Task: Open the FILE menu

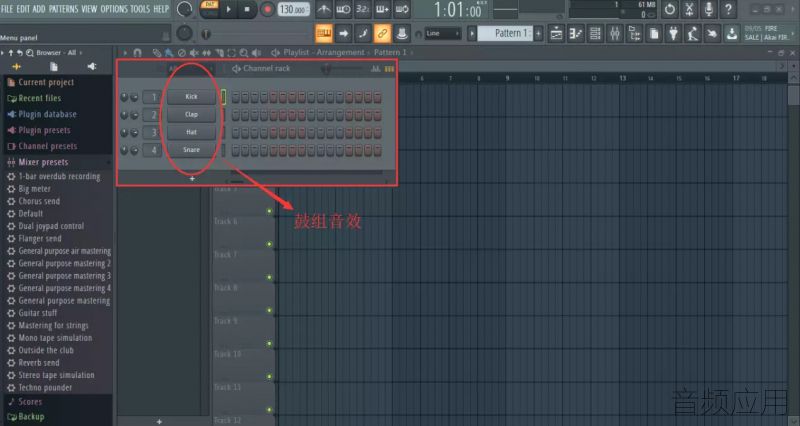Action: tap(7, 9)
